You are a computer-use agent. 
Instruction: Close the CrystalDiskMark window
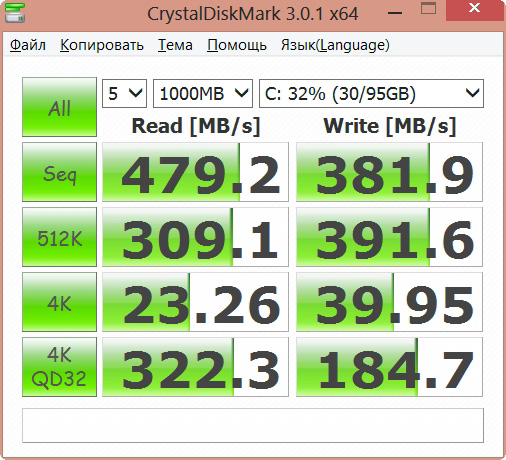[x=474, y=9]
